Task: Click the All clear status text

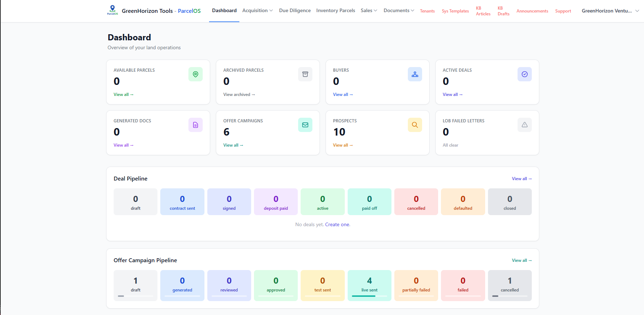Action: click(450, 145)
